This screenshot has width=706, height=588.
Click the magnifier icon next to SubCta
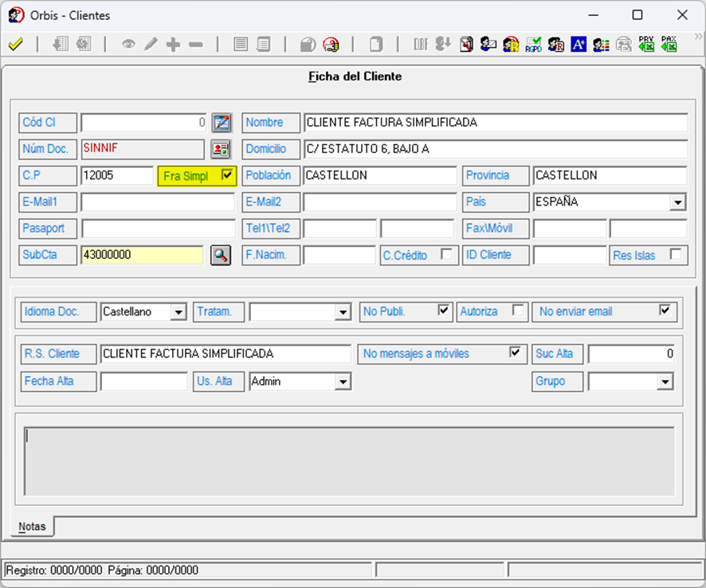point(220,255)
